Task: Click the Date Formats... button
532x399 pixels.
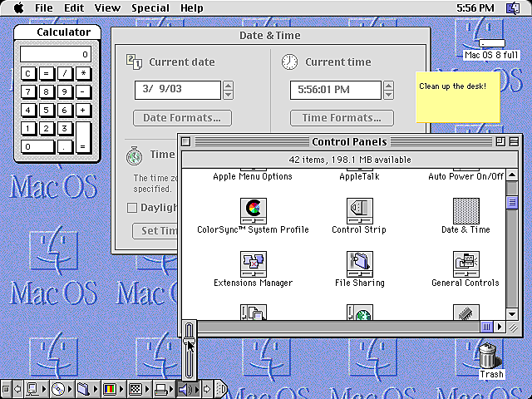Action: tap(182, 118)
